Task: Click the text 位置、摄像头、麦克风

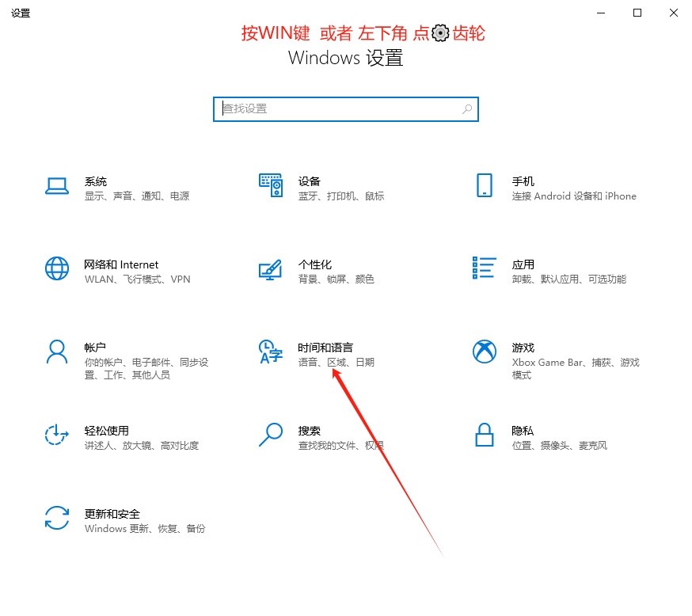Action: coord(560,445)
